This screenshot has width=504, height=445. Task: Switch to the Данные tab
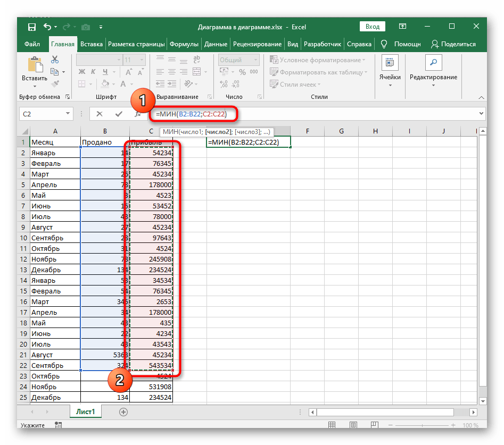coord(216,44)
